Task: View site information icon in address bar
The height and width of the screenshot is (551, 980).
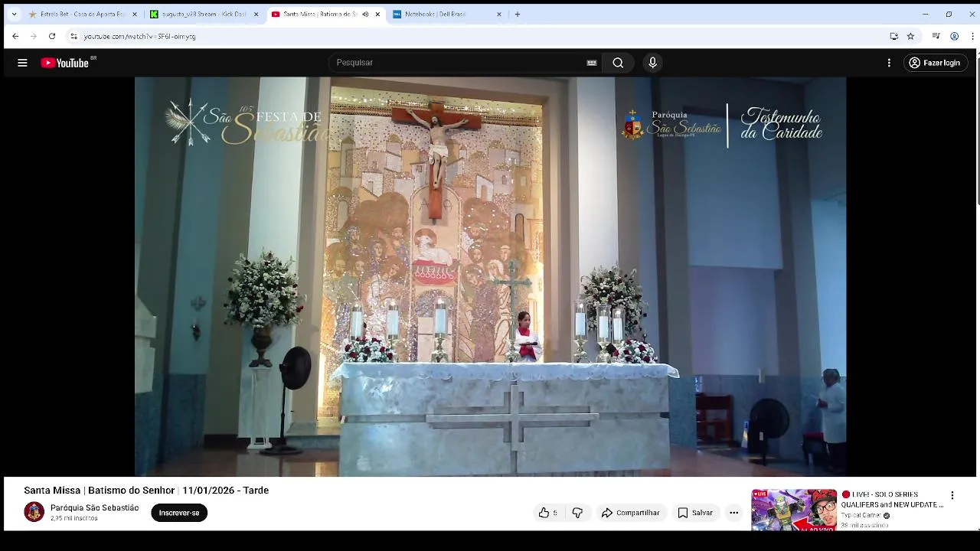Action: click(73, 36)
